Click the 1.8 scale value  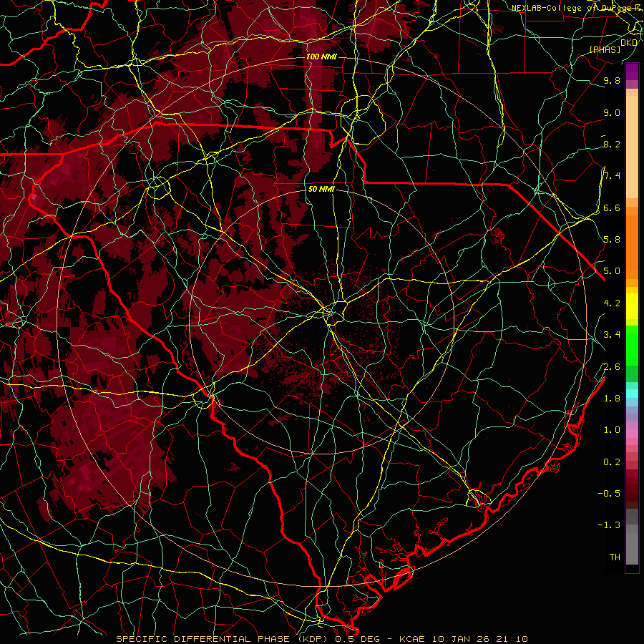(612, 399)
